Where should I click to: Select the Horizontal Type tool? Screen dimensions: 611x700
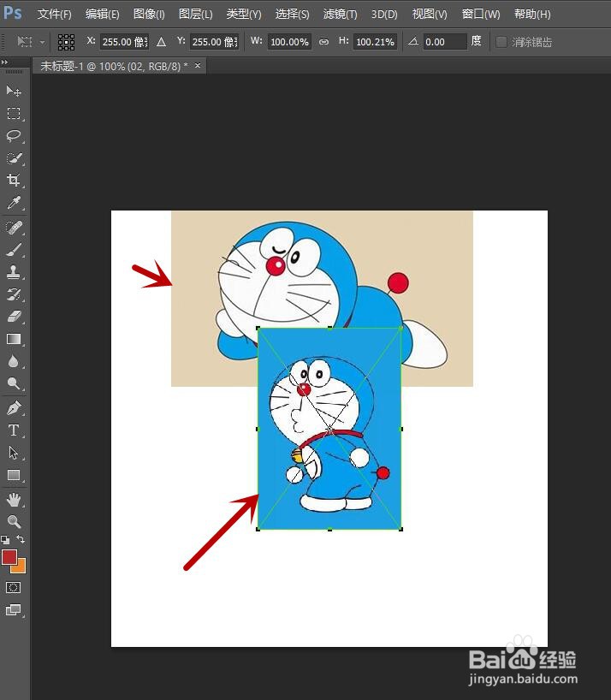(14, 430)
